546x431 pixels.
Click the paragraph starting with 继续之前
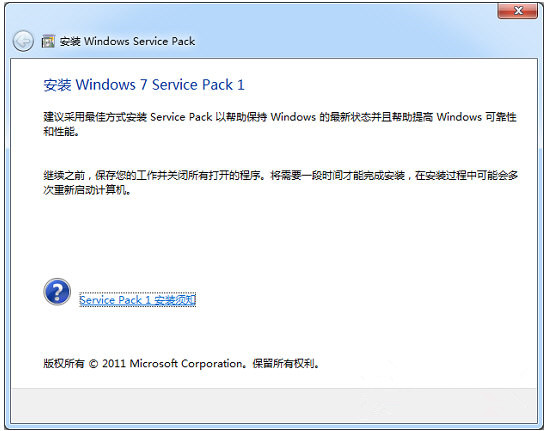click(280, 182)
